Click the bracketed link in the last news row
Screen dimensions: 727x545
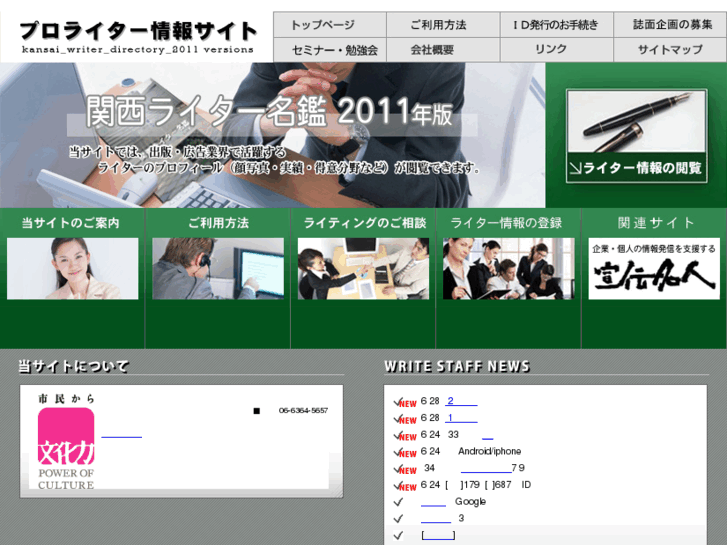click(x=438, y=535)
